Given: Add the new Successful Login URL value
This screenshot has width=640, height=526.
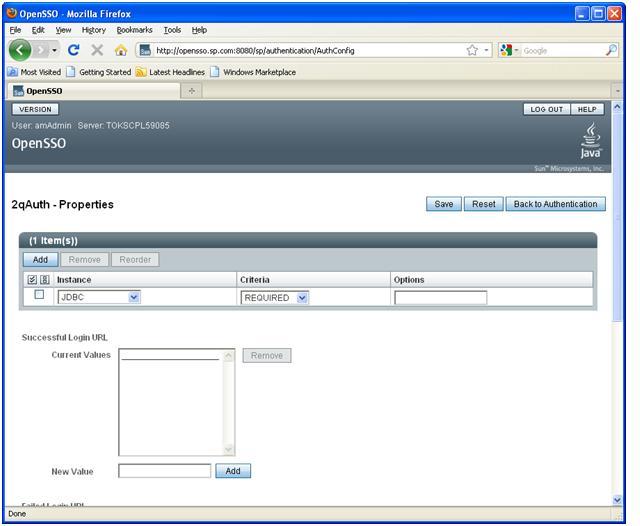Looking at the screenshot, I should pyautogui.click(x=233, y=471).
